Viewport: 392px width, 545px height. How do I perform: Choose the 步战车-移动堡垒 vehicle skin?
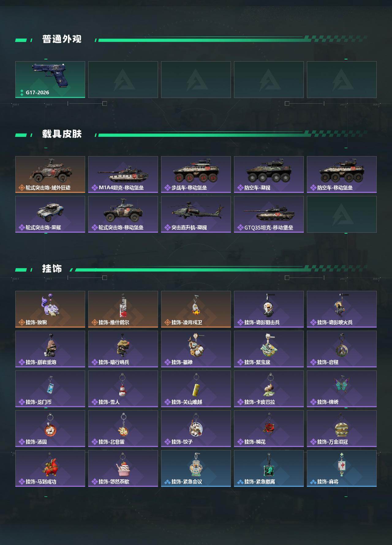196,175
